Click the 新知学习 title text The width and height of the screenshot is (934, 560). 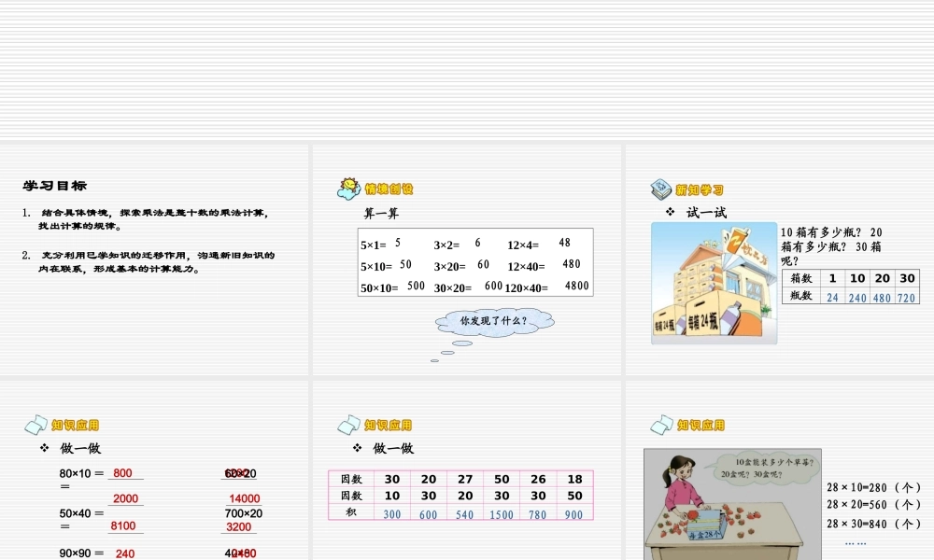(x=700, y=189)
